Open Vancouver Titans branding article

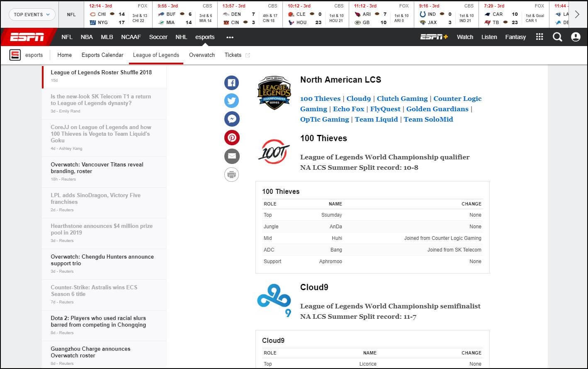97,168
